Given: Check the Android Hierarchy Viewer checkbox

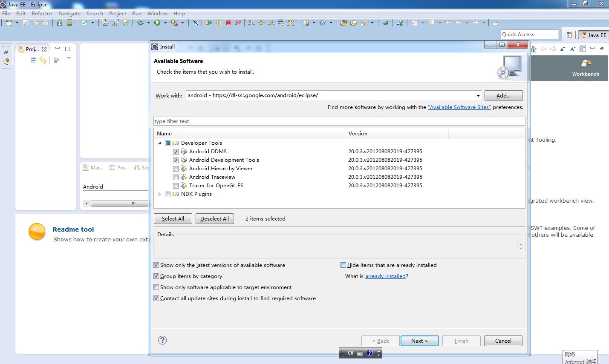Looking at the screenshot, I should [x=176, y=169].
